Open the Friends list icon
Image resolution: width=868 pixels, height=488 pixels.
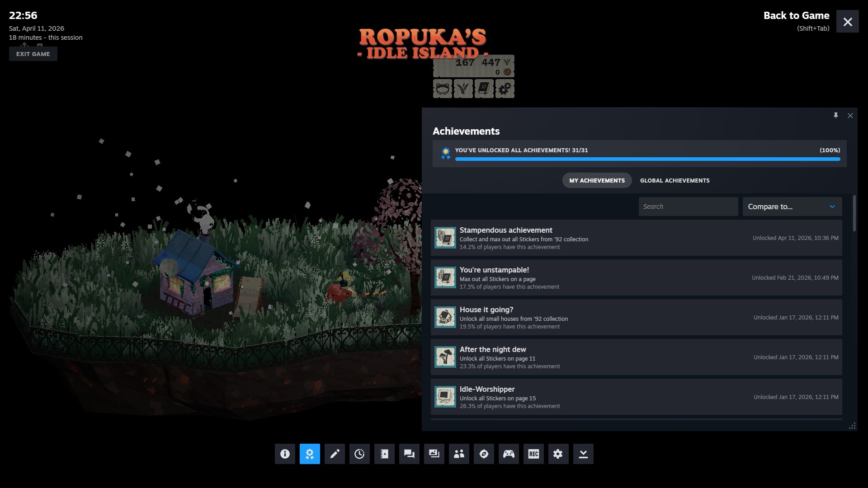459,454
